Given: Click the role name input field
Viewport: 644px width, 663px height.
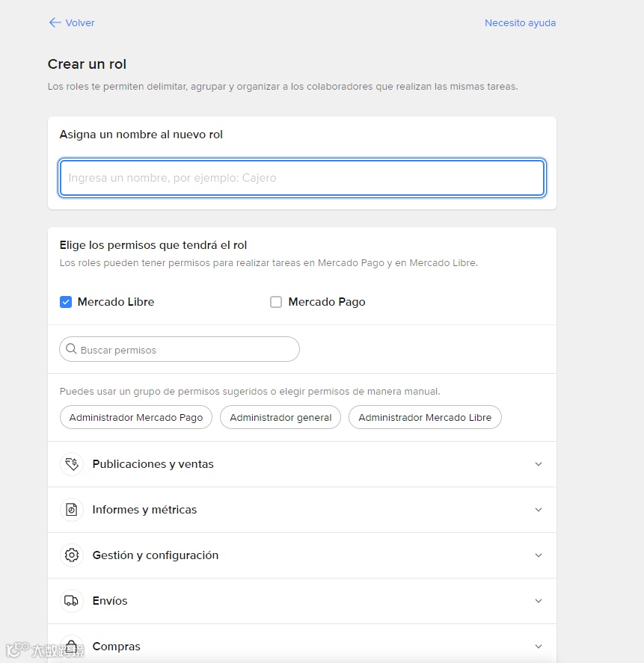Looking at the screenshot, I should tap(302, 178).
